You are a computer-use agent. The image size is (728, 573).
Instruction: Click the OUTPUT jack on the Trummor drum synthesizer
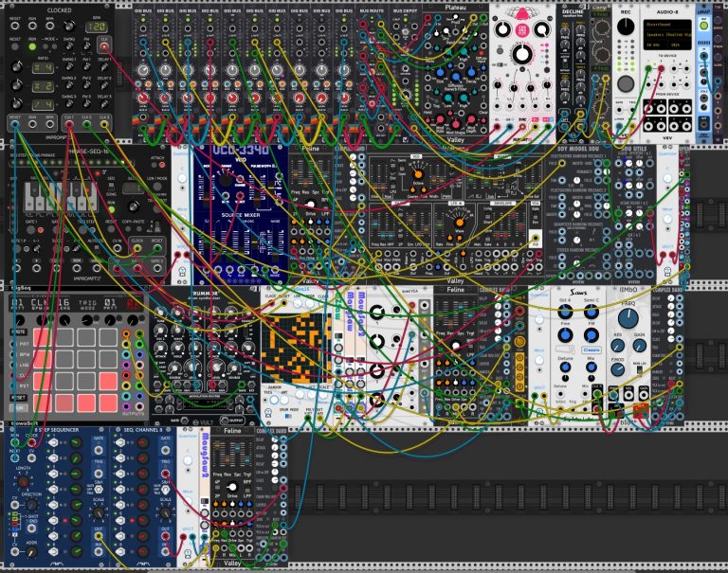[x=226, y=420]
